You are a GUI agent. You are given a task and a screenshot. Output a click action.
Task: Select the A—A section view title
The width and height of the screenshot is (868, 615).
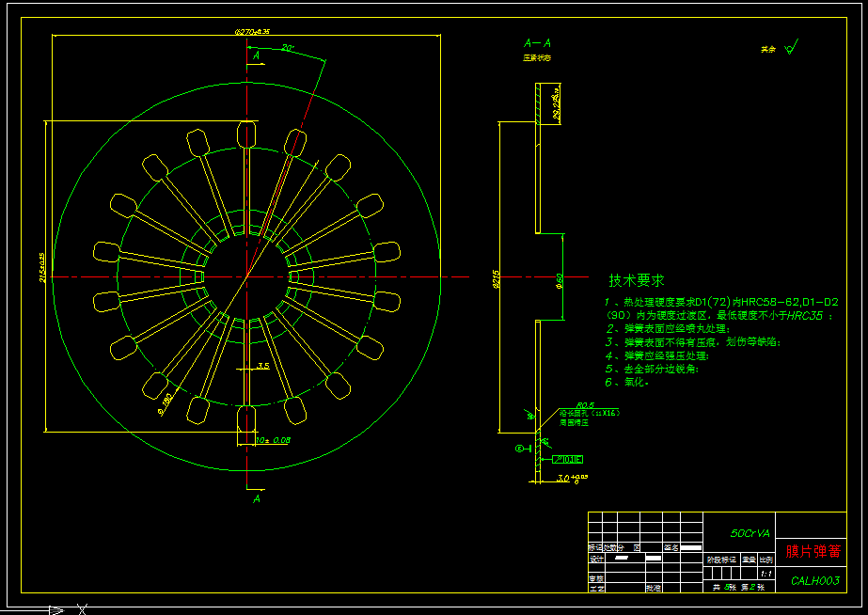tap(537, 43)
